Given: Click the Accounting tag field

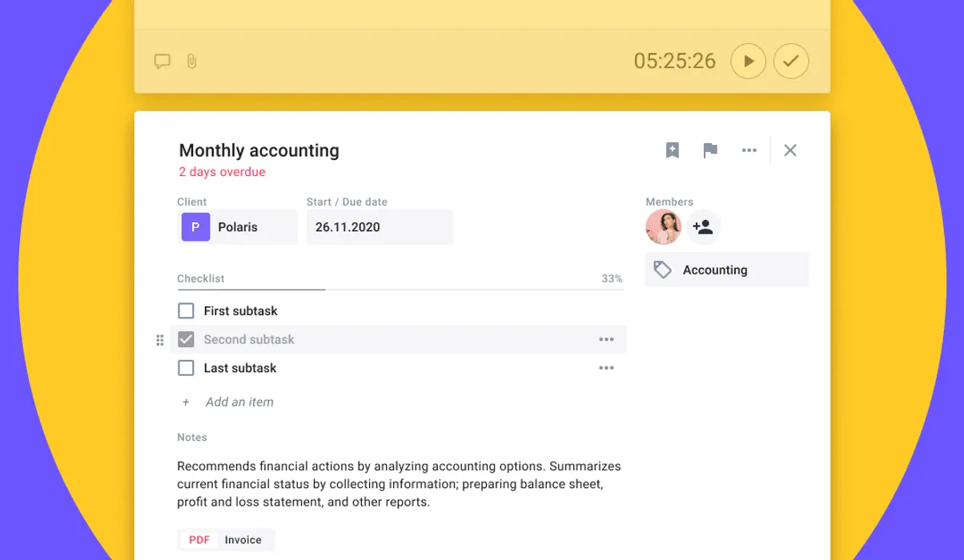Looking at the screenshot, I should point(726,270).
